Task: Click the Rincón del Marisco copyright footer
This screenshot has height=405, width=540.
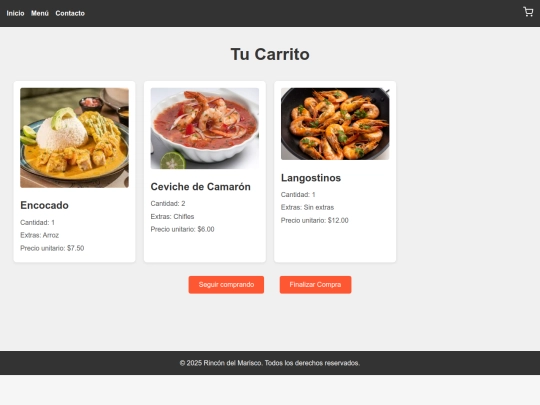Action: [270, 363]
